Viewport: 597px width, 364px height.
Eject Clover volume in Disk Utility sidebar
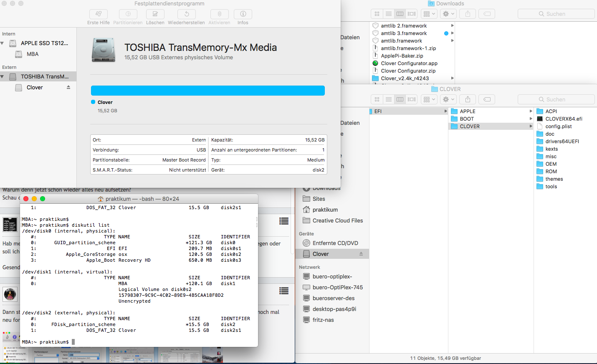68,87
